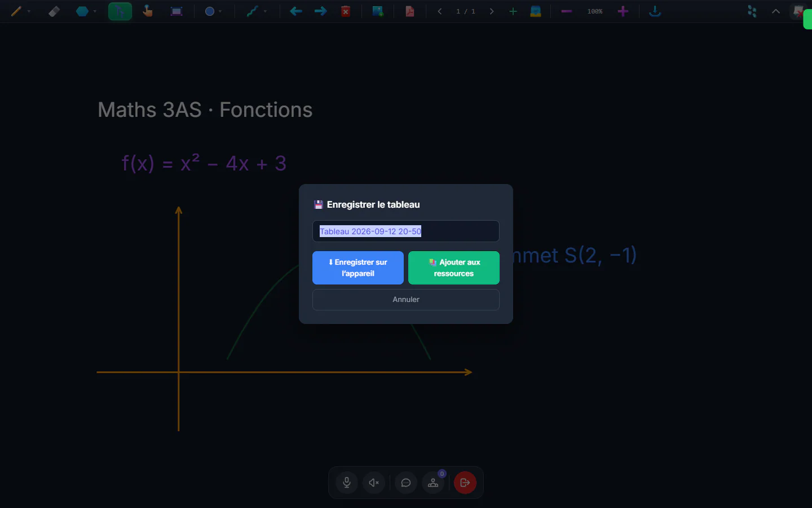The image size is (812, 508).
Task: Zoom in with the purple plus
Action: [x=623, y=11]
